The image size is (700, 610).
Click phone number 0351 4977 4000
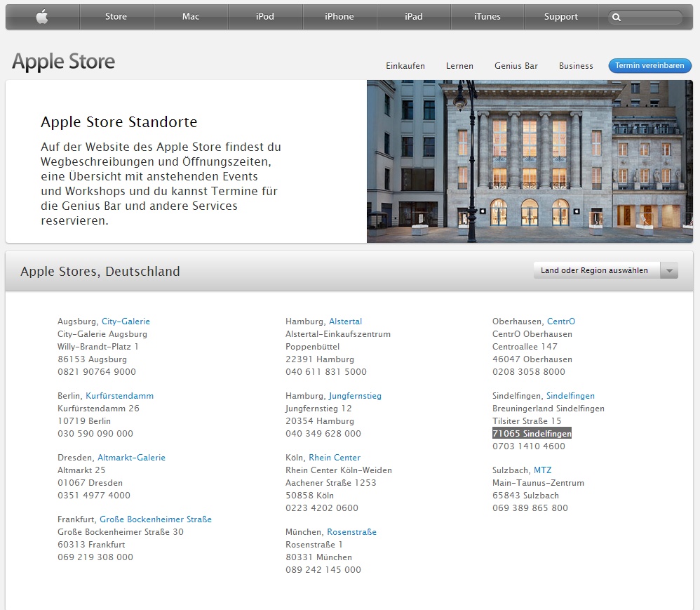tap(94, 495)
